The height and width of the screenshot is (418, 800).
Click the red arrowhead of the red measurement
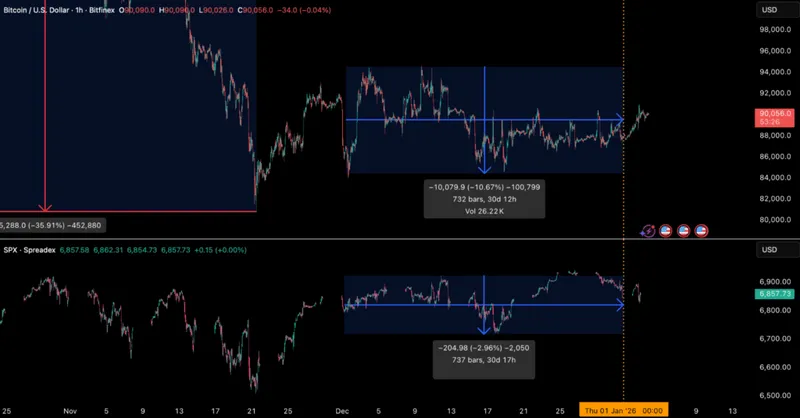45,207
